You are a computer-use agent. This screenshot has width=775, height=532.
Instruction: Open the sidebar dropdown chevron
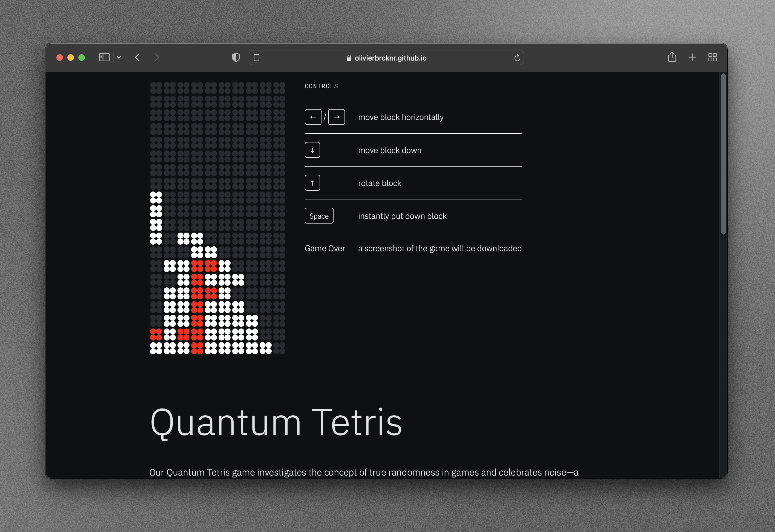[119, 57]
